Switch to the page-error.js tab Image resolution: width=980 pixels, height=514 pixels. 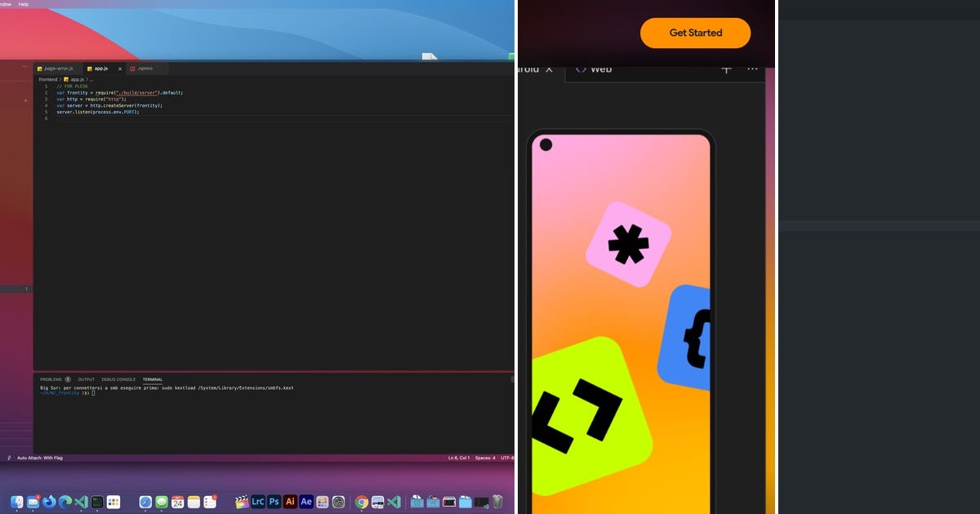pyautogui.click(x=57, y=69)
